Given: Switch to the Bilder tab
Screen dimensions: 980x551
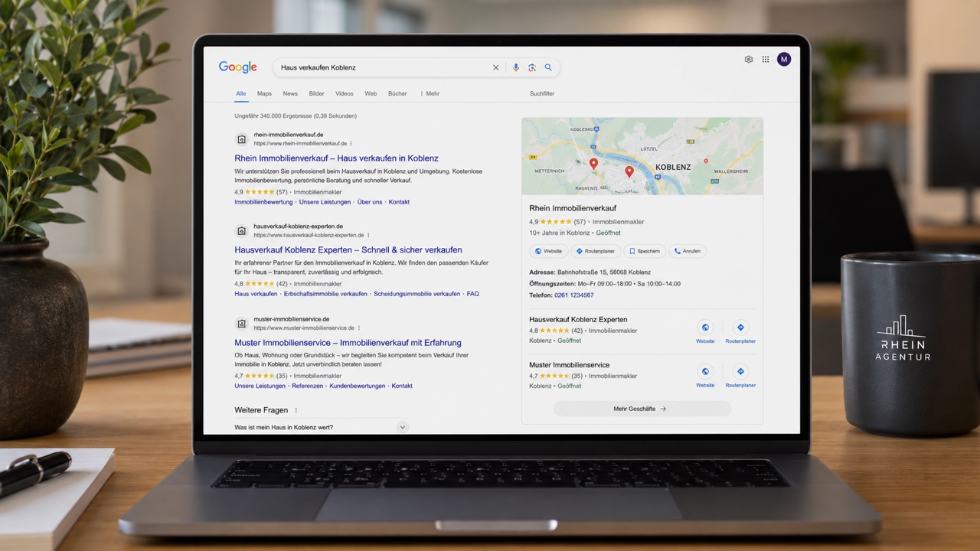Looking at the screenshot, I should (x=316, y=93).
